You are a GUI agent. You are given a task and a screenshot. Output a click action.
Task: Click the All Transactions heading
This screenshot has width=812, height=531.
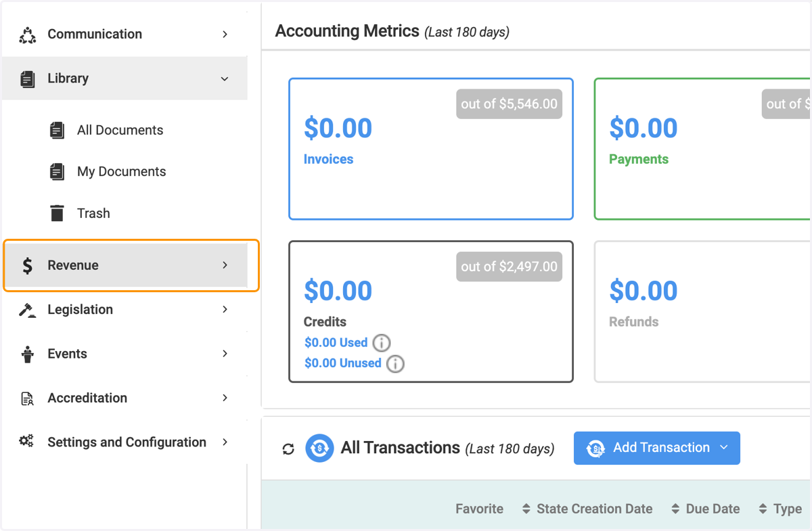pyautogui.click(x=400, y=448)
